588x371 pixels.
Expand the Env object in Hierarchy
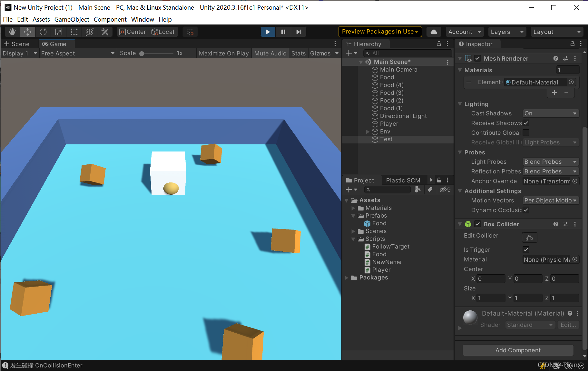click(x=367, y=132)
